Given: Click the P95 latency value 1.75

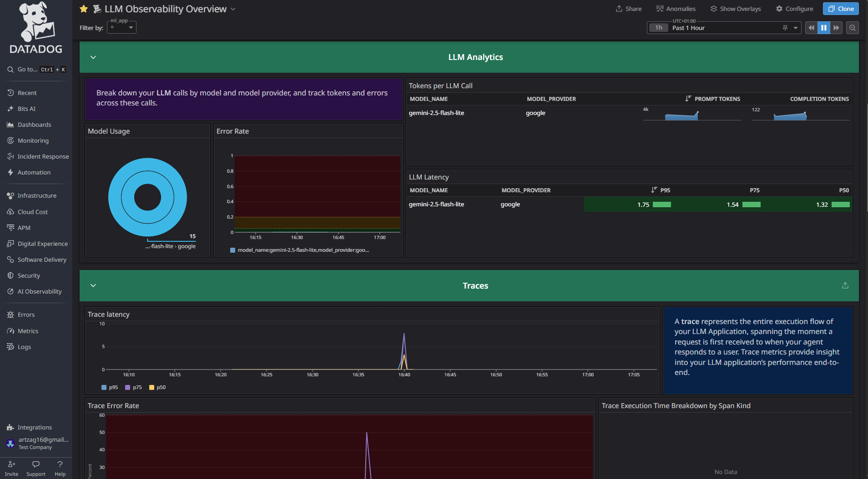Looking at the screenshot, I should (643, 205).
